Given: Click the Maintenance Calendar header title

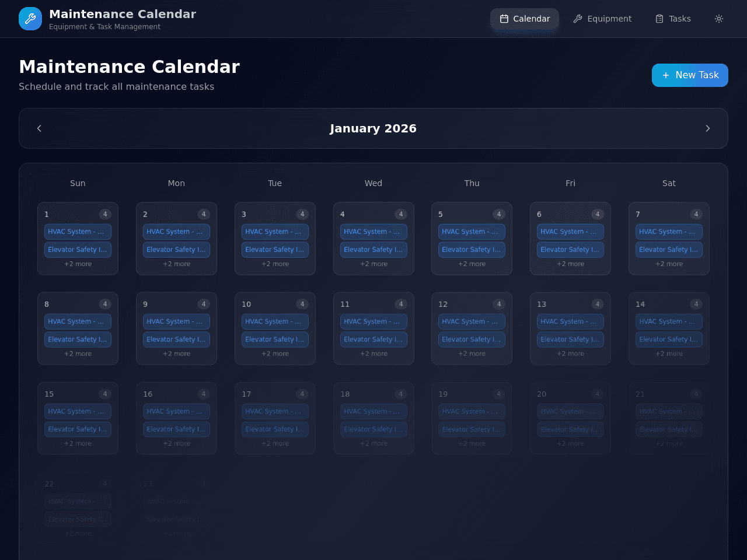Looking at the screenshot, I should coord(123,14).
